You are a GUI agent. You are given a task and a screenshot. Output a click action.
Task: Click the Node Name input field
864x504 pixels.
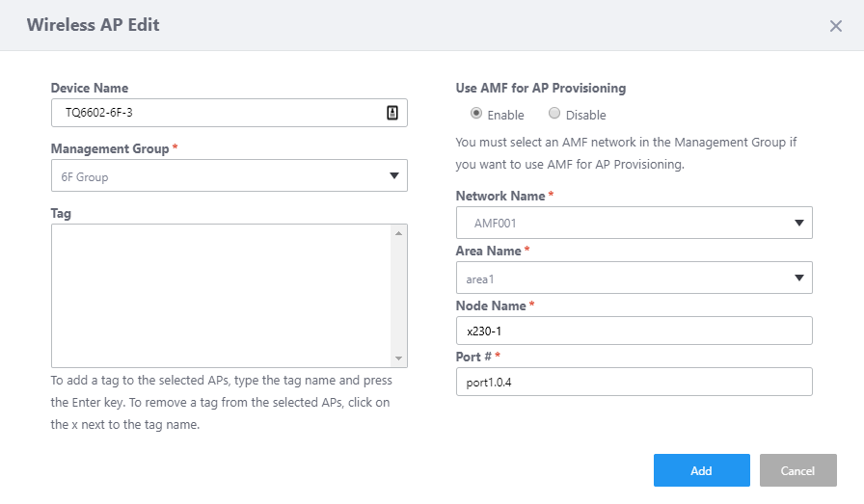pos(634,331)
